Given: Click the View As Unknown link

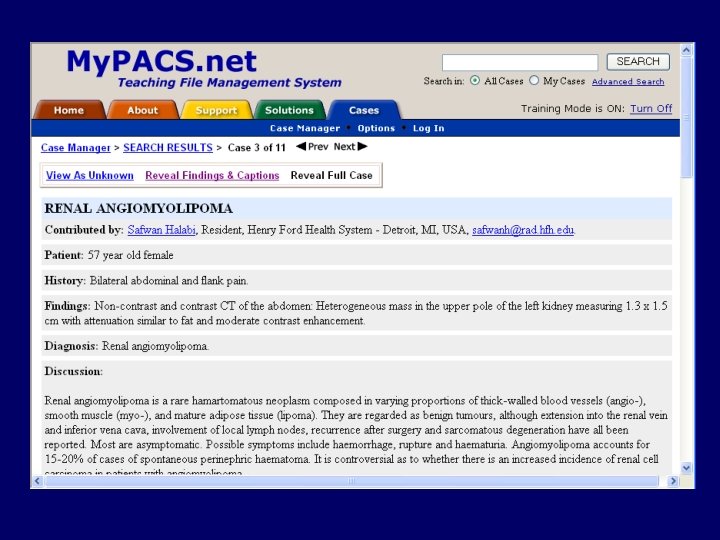Looking at the screenshot, I should pyautogui.click(x=90, y=175).
